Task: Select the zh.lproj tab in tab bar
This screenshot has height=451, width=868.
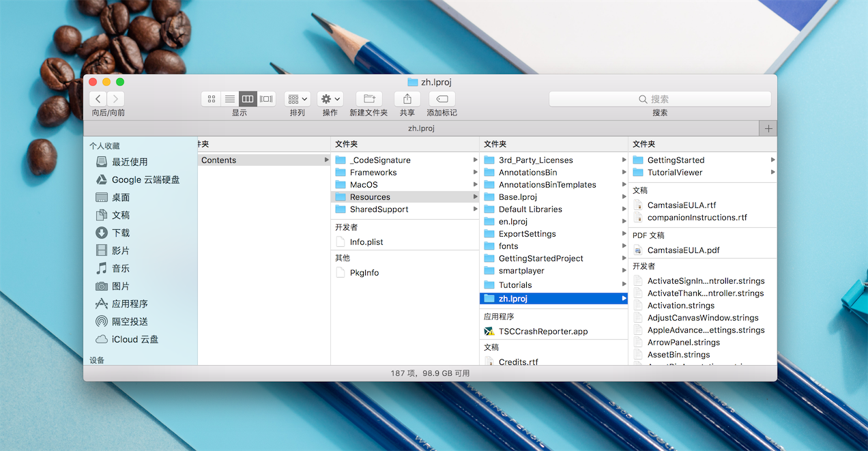Action: pyautogui.click(x=421, y=128)
